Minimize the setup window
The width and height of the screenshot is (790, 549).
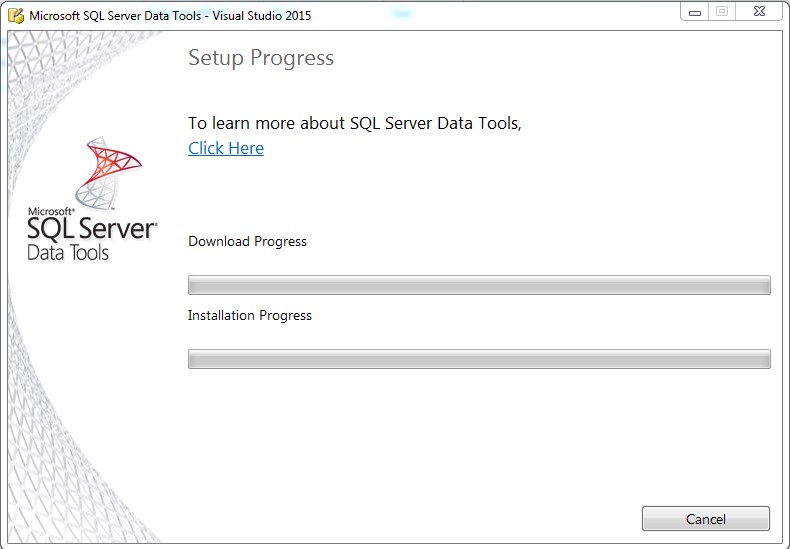point(695,12)
